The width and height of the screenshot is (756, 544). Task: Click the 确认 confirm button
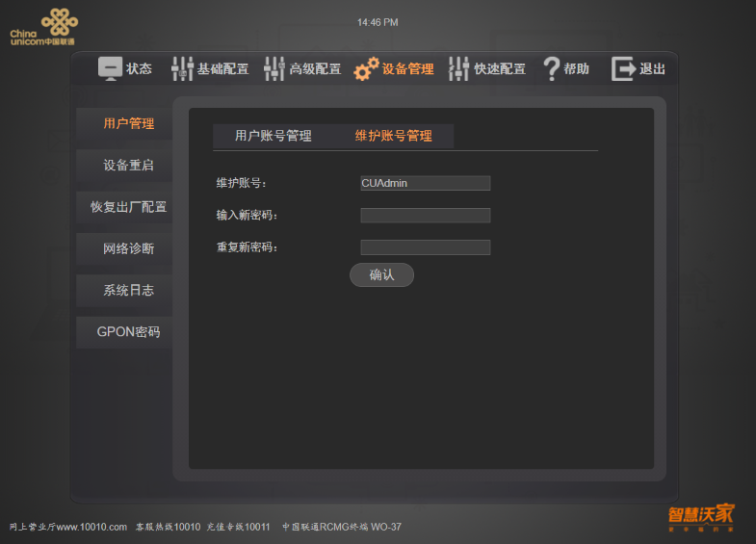(x=381, y=274)
